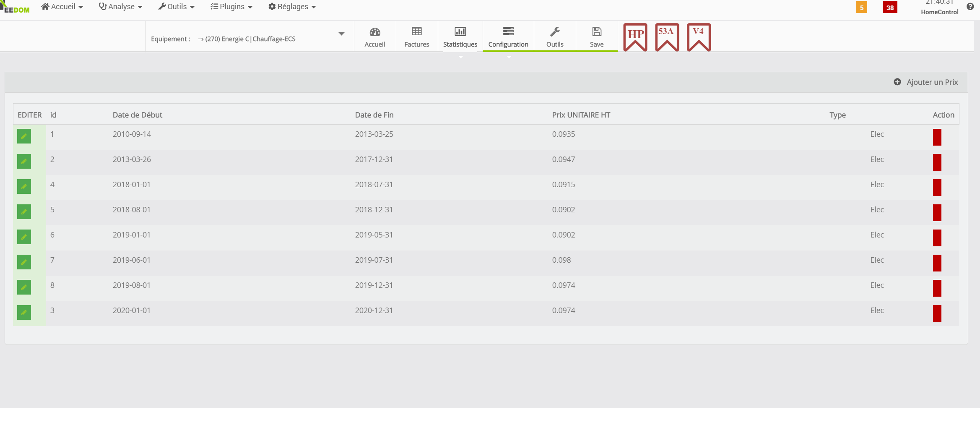
Task: Edit the price starting 2018-08-01
Action: (x=24, y=212)
